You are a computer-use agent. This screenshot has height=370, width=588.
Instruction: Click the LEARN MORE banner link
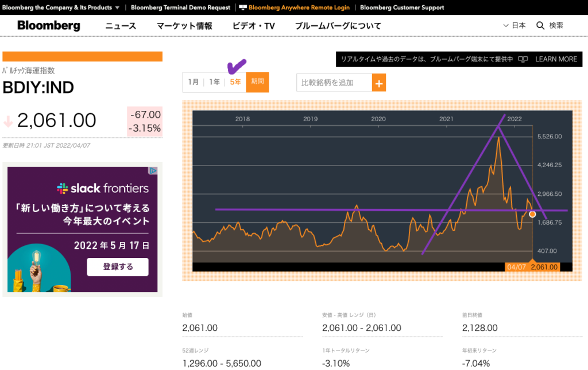tap(556, 59)
